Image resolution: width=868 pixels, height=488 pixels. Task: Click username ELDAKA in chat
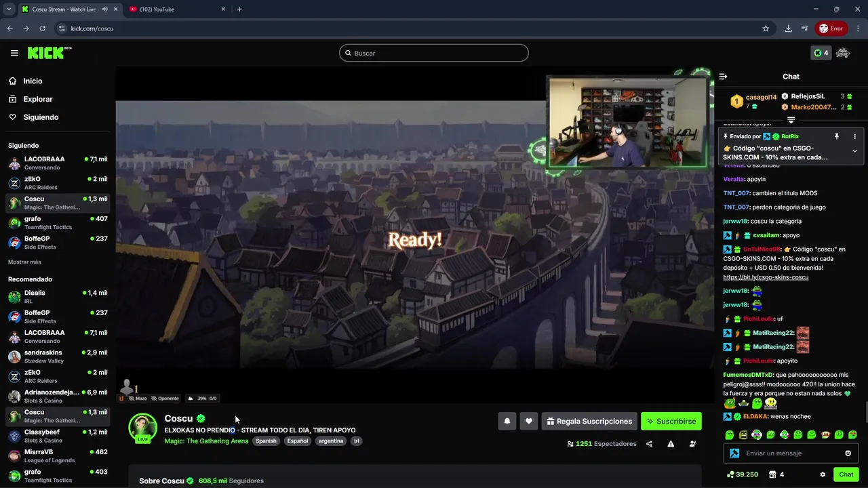point(755,416)
